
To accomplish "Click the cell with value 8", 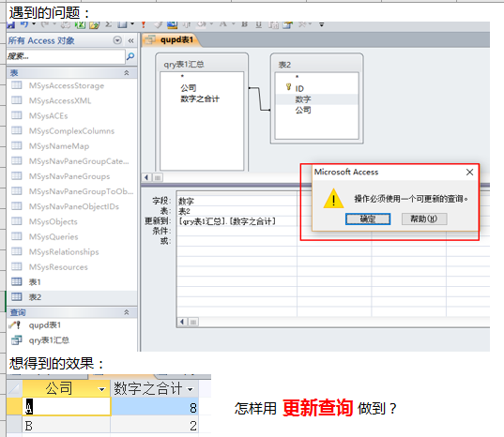I will pyautogui.click(x=155, y=407).
